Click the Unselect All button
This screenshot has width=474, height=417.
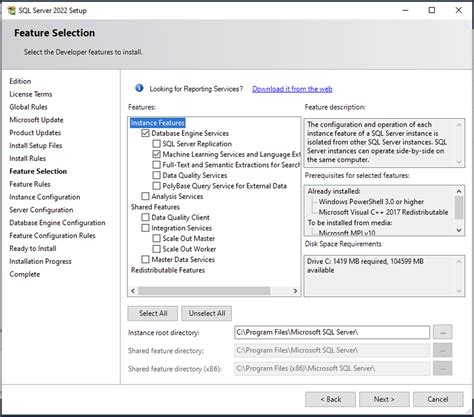pyautogui.click(x=207, y=313)
